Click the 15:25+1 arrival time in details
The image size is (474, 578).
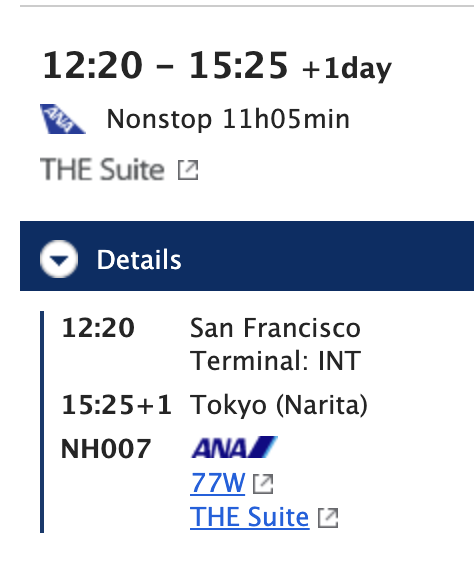click(x=116, y=405)
